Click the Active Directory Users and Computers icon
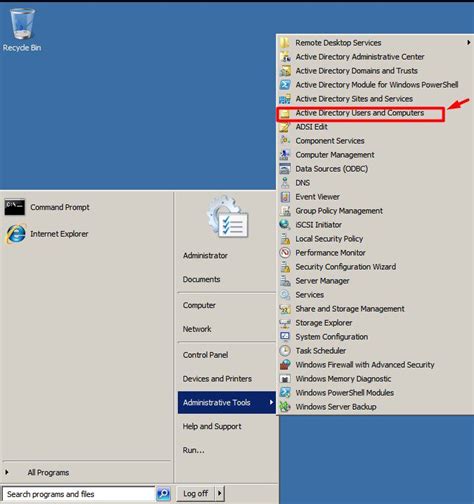The height and width of the screenshot is (504, 474). tap(285, 114)
